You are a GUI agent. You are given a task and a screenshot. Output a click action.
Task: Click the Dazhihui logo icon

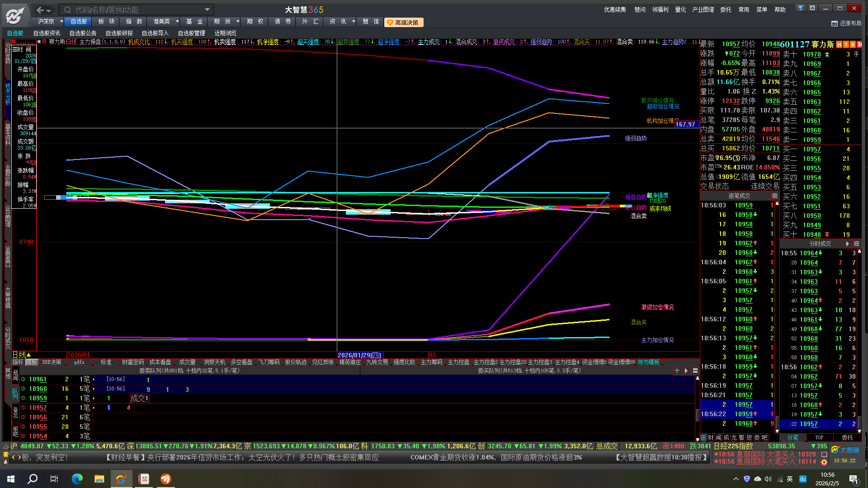click(x=15, y=15)
